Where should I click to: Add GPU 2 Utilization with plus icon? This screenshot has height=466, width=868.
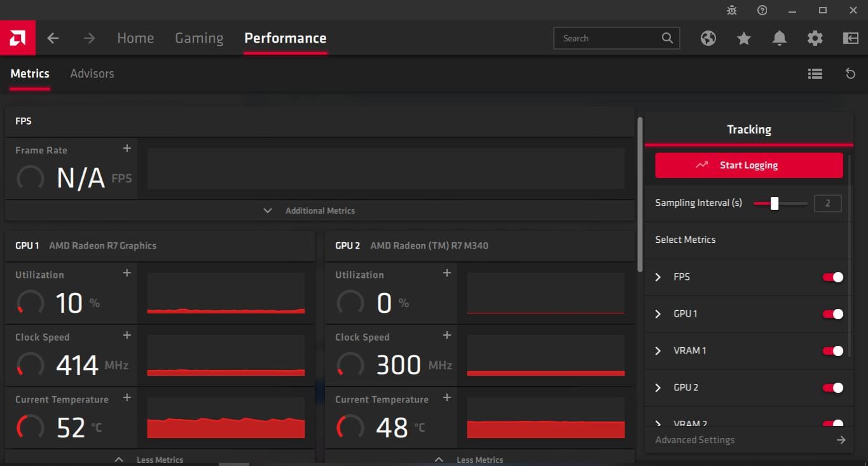point(447,273)
